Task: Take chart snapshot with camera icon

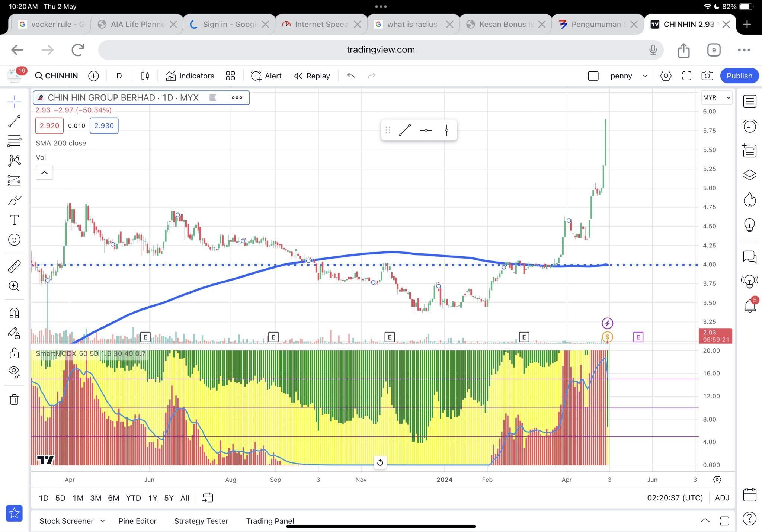Action: 707,76
